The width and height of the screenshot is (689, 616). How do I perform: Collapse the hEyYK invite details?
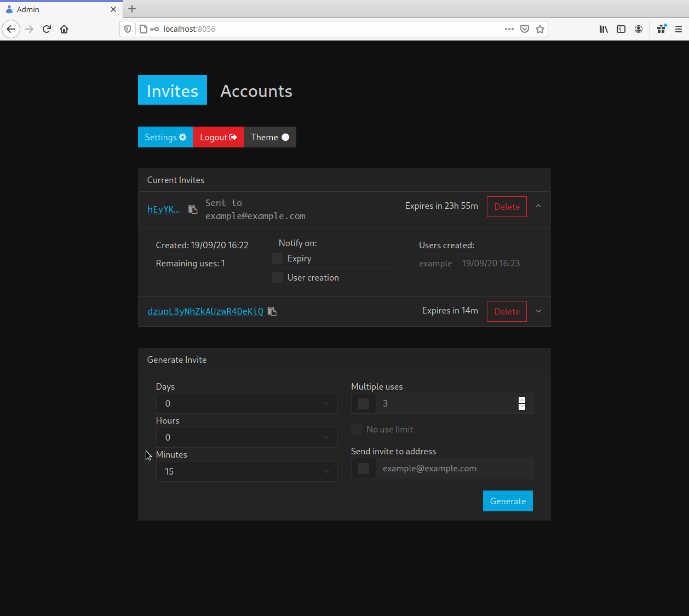click(538, 206)
